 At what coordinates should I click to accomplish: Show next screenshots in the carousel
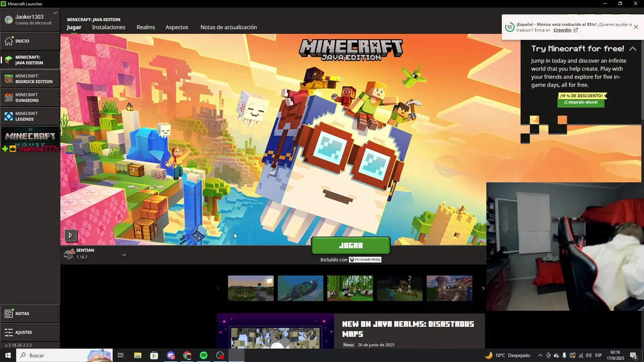pos(483,288)
